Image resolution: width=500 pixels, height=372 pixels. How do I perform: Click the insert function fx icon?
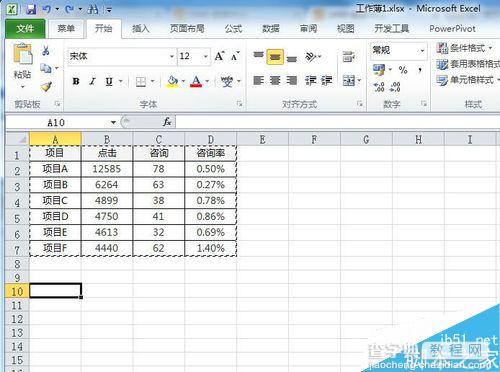[x=167, y=122]
